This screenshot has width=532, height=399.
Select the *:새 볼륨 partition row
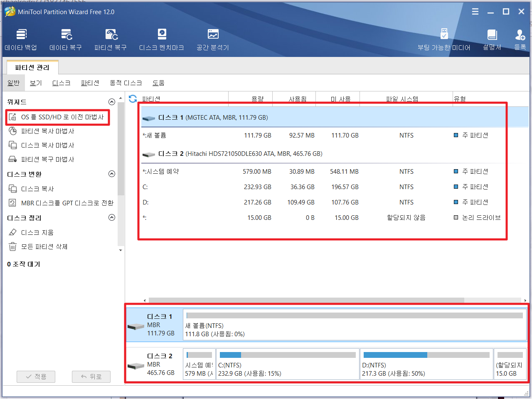(335, 135)
